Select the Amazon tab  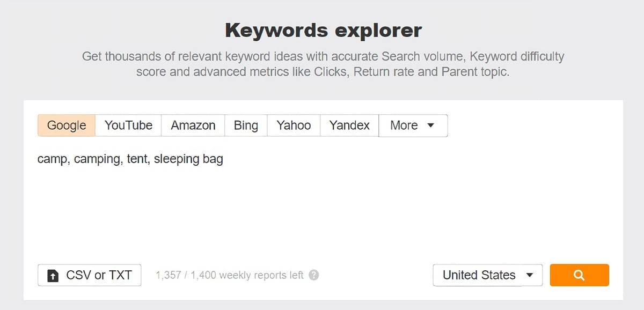(x=193, y=125)
